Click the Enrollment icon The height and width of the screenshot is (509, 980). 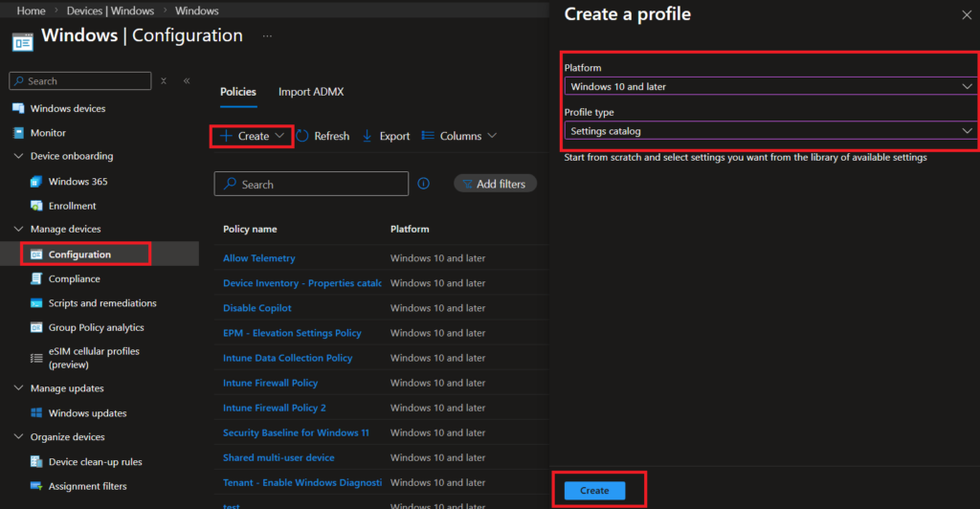(36, 206)
